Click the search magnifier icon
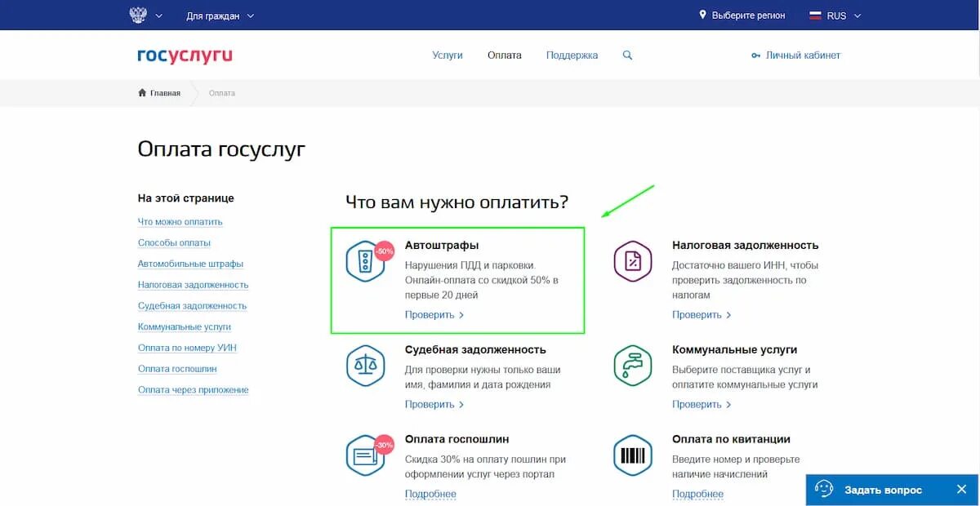Screen dimensions: 980x506 point(627,55)
